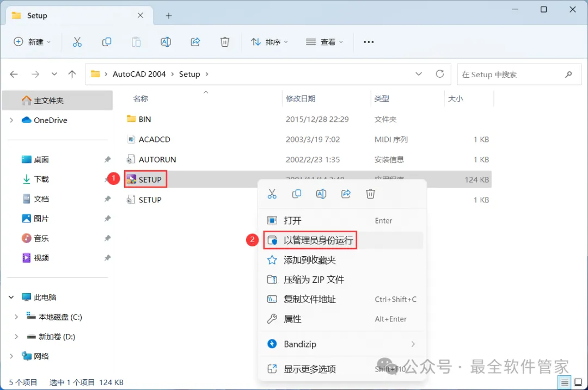Choose 复制文件地址 menu item
The height and width of the screenshot is (390, 588).
[344, 299]
